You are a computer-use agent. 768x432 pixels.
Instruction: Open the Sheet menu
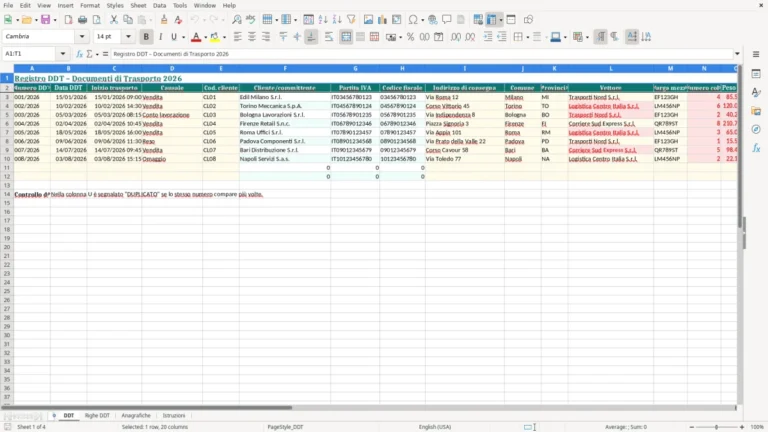click(x=138, y=5)
